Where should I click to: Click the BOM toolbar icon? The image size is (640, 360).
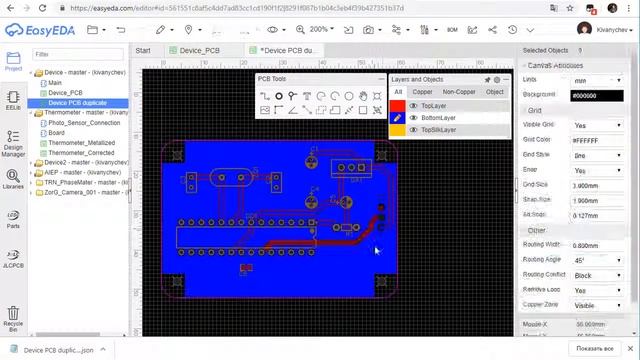pos(452,30)
